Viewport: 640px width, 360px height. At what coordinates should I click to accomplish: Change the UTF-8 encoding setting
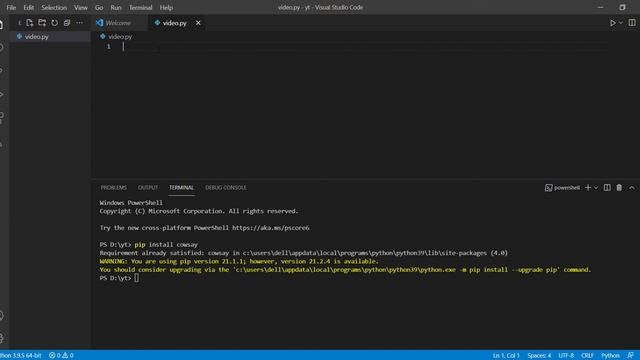click(566, 356)
